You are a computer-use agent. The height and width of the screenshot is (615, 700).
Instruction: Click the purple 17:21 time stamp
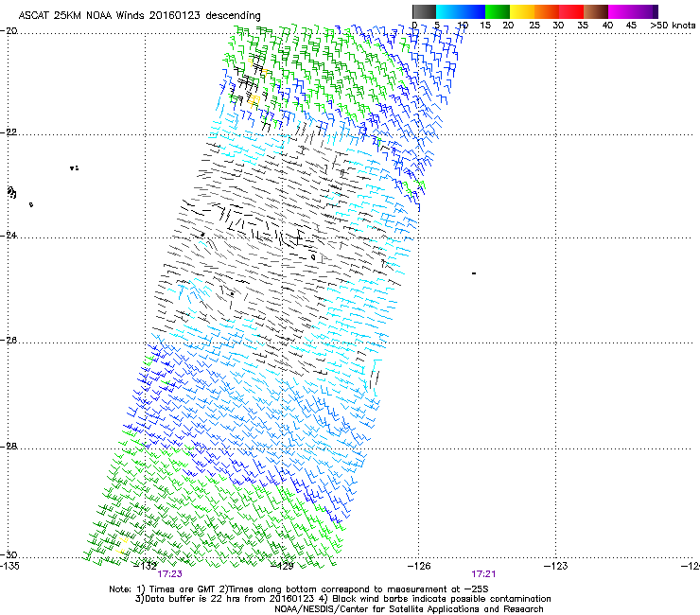click(x=483, y=574)
